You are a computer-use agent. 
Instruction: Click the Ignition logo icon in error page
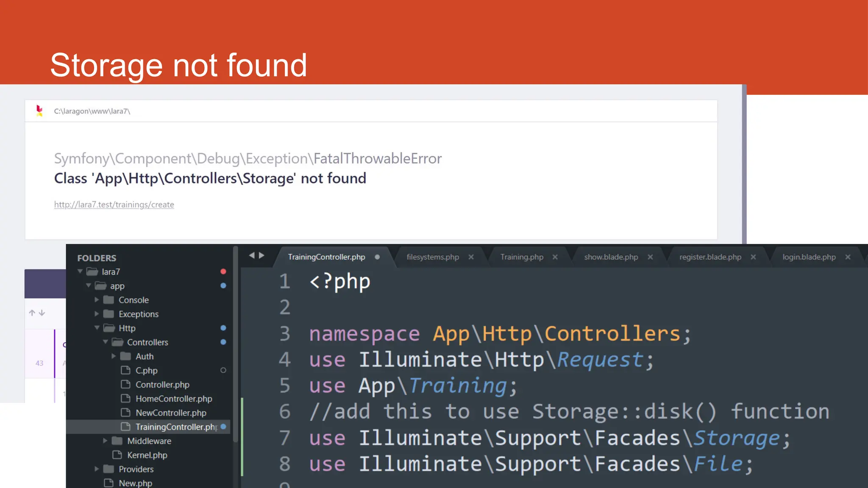[39, 111]
